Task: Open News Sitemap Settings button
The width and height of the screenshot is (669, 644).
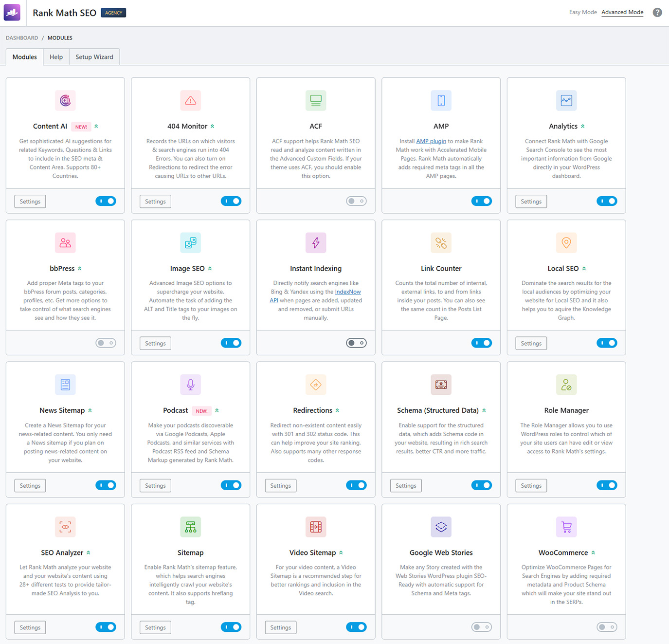Action: pyautogui.click(x=30, y=486)
